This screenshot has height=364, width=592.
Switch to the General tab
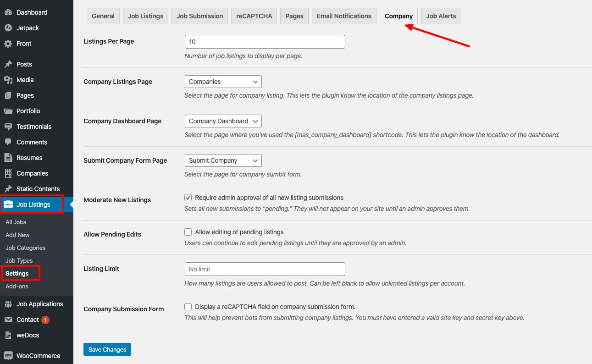click(x=103, y=16)
